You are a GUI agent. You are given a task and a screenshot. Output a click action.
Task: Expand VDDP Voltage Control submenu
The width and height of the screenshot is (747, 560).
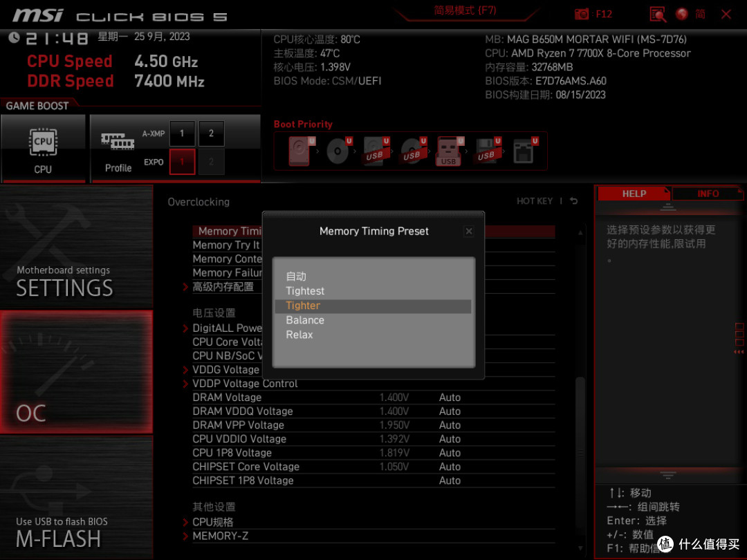click(245, 384)
